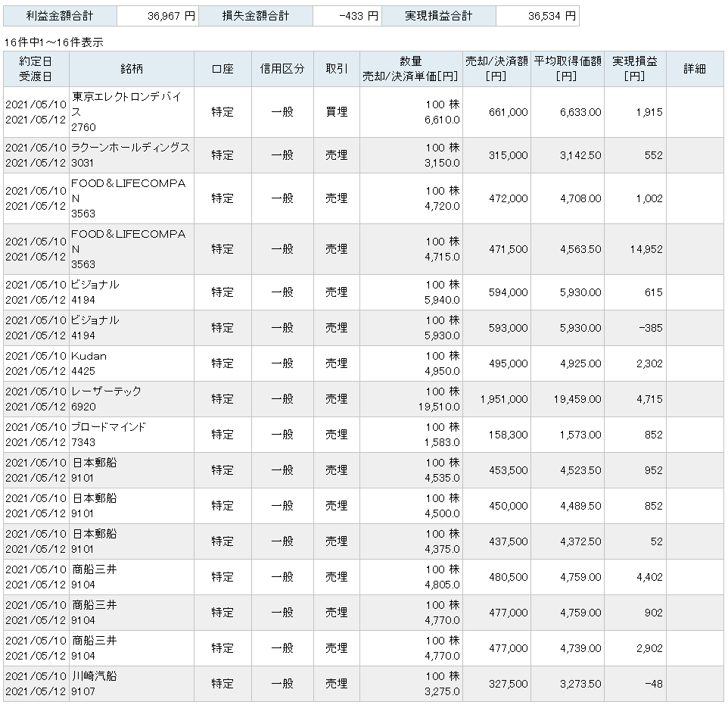728x705 pixels.
Task: Click the 437,500 settlement amount
Action: click(508, 541)
